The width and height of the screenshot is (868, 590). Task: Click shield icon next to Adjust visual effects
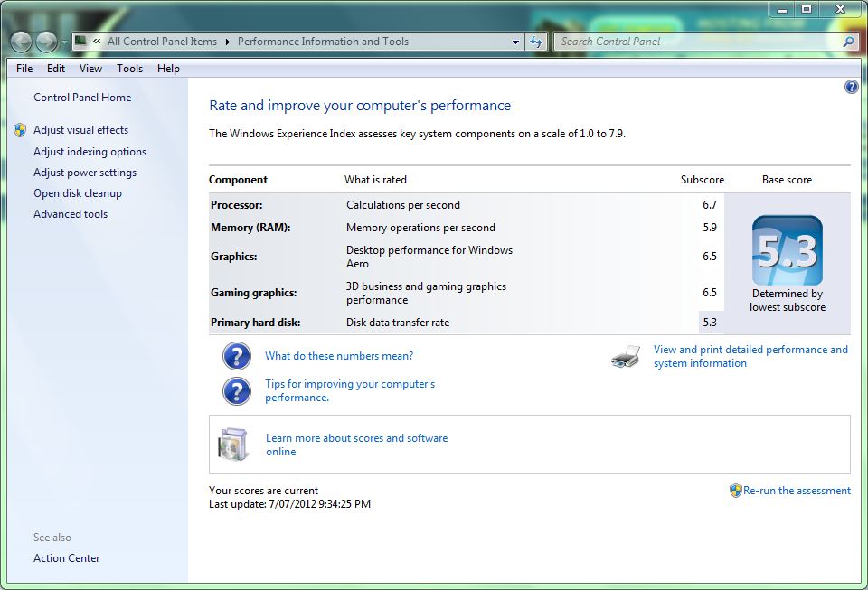[20, 130]
